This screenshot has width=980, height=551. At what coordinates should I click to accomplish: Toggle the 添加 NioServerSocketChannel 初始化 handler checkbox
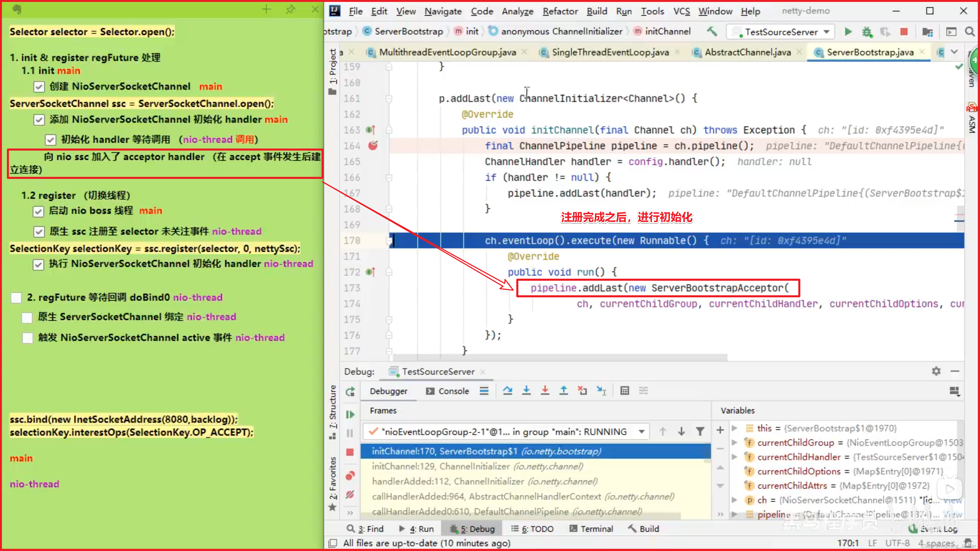[x=39, y=120]
